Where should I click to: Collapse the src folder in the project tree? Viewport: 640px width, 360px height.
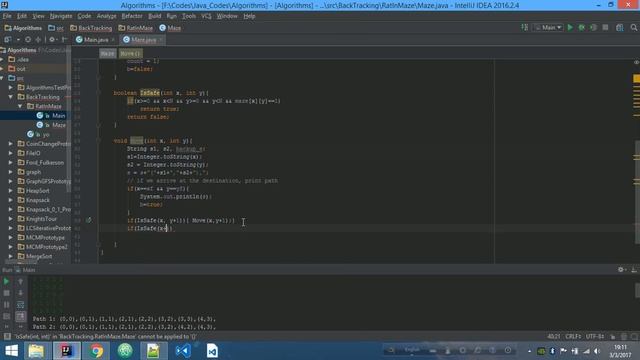coord(3,78)
